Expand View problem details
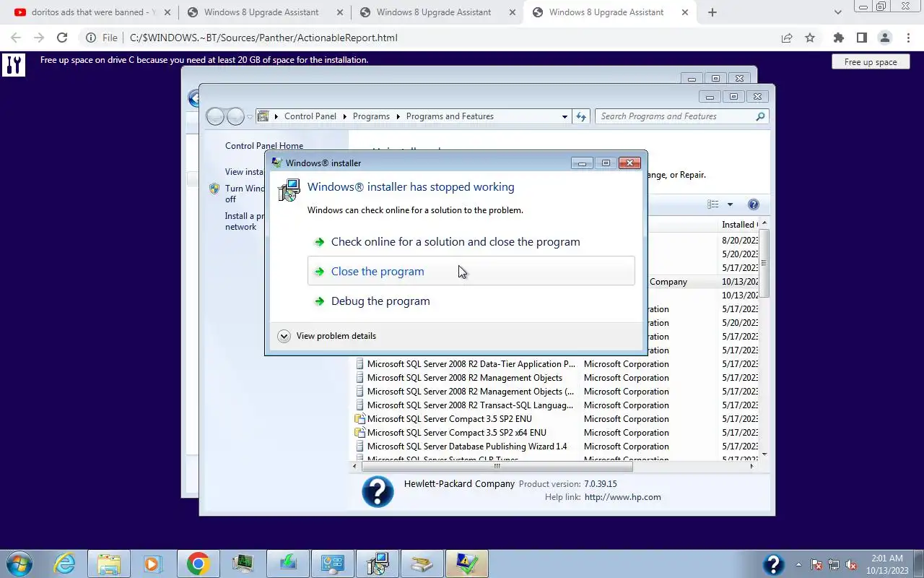924x578 pixels. pos(327,336)
